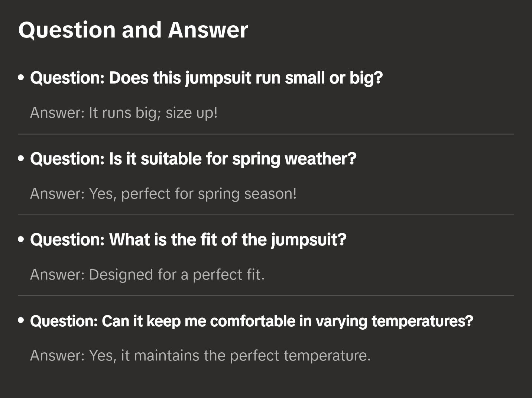Click the bullet point before the jumpsuit size question
Image resolution: width=532 pixels, height=398 pixels.
(x=21, y=78)
